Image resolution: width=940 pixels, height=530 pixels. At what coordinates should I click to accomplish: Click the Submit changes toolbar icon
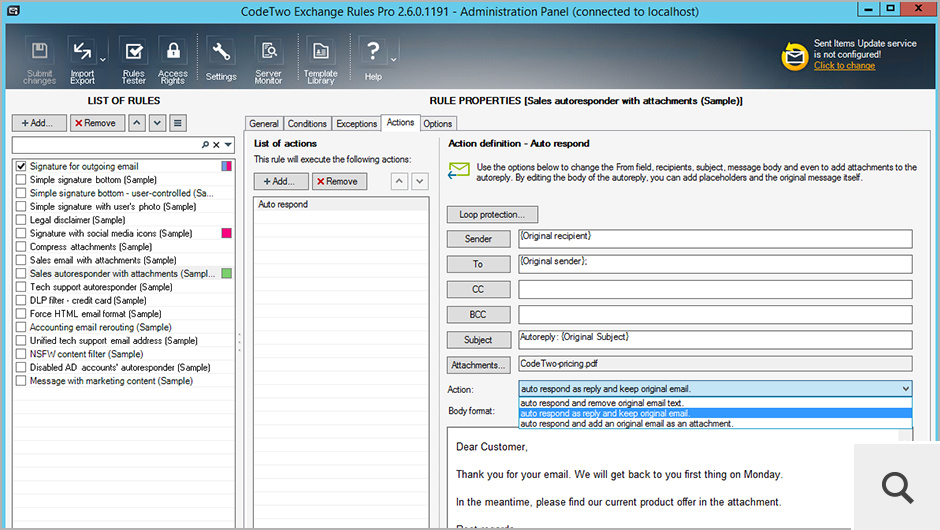pyautogui.click(x=40, y=60)
